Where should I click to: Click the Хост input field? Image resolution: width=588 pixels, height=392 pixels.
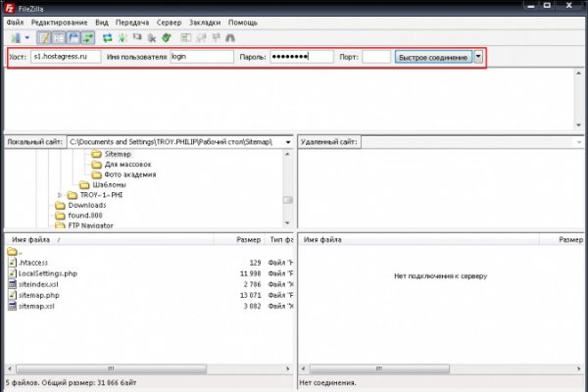pyautogui.click(x=65, y=57)
